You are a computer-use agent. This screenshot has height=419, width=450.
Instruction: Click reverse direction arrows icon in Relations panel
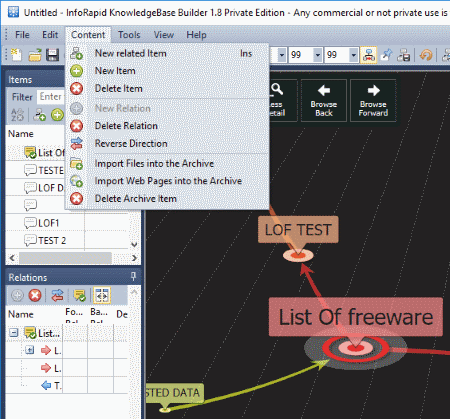(57, 295)
